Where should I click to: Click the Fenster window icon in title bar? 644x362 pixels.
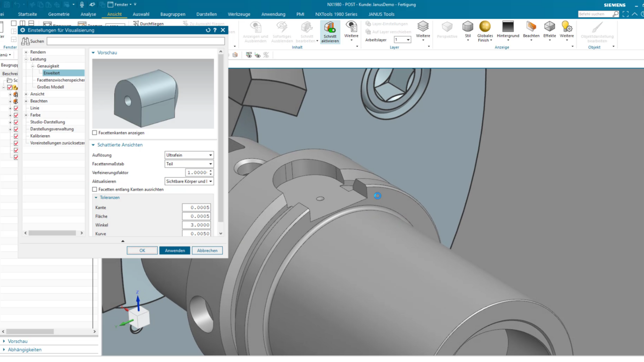110,5
